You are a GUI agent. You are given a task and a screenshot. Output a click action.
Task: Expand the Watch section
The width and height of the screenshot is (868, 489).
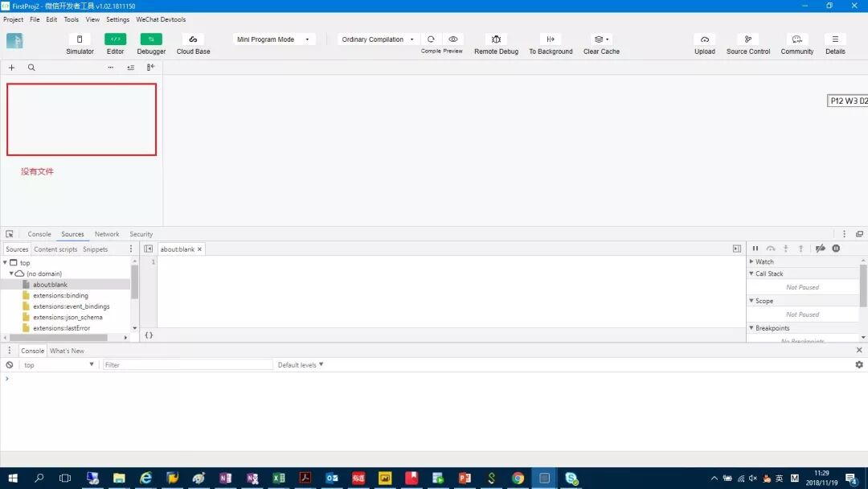751,261
